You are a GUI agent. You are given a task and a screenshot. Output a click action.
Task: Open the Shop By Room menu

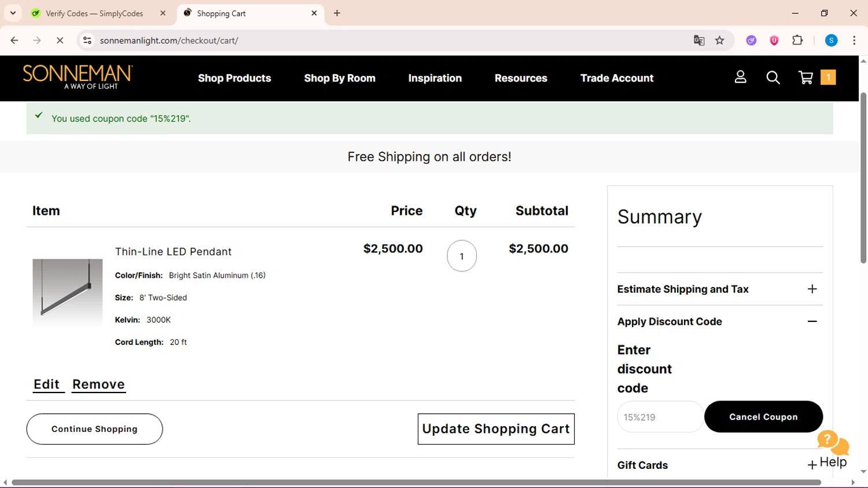coord(340,78)
